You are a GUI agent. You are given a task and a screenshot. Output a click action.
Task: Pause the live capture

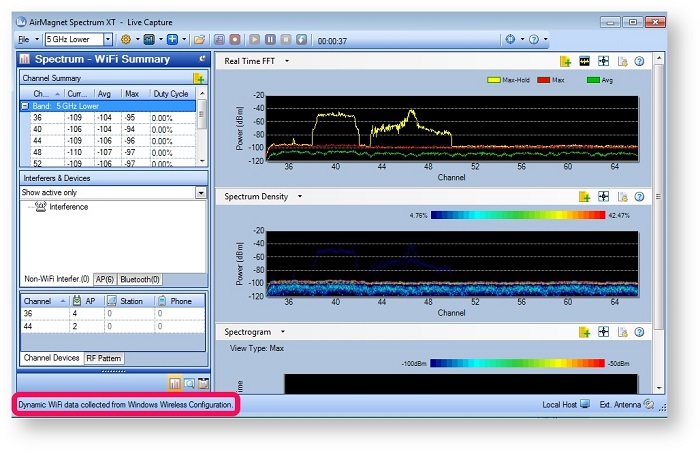270,39
